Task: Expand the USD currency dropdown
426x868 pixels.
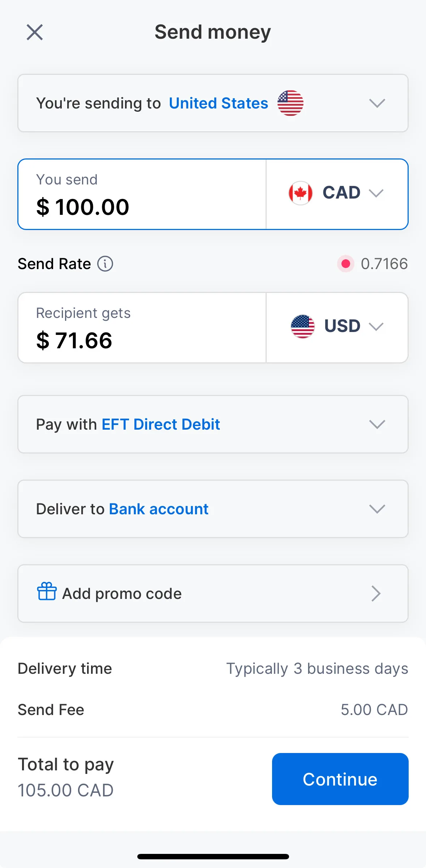Action: 376,327
